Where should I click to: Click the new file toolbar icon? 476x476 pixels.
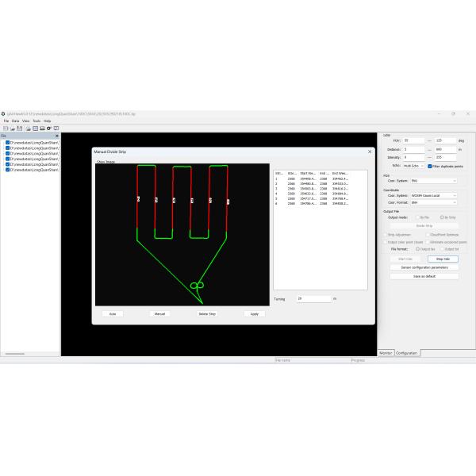[x=5, y=128]
